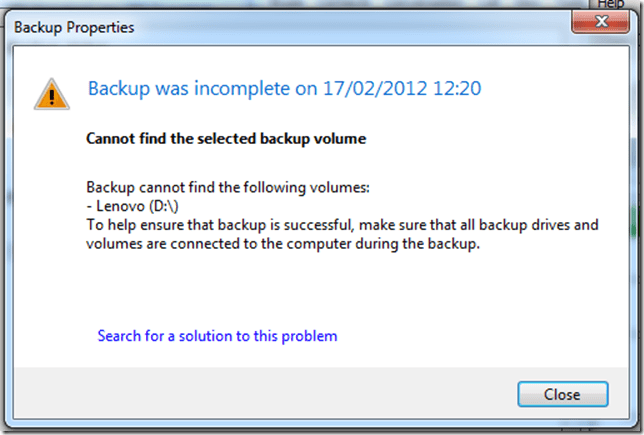Open the Help menu behind the dialog
Screen dimensions: 644x435
click(610, 5)
